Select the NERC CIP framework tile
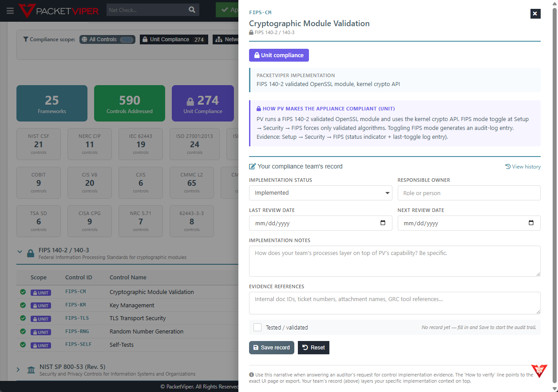Image resolution: width=558 pixels, height=392 pixels. pyautogui.click(x=90, y=144)
